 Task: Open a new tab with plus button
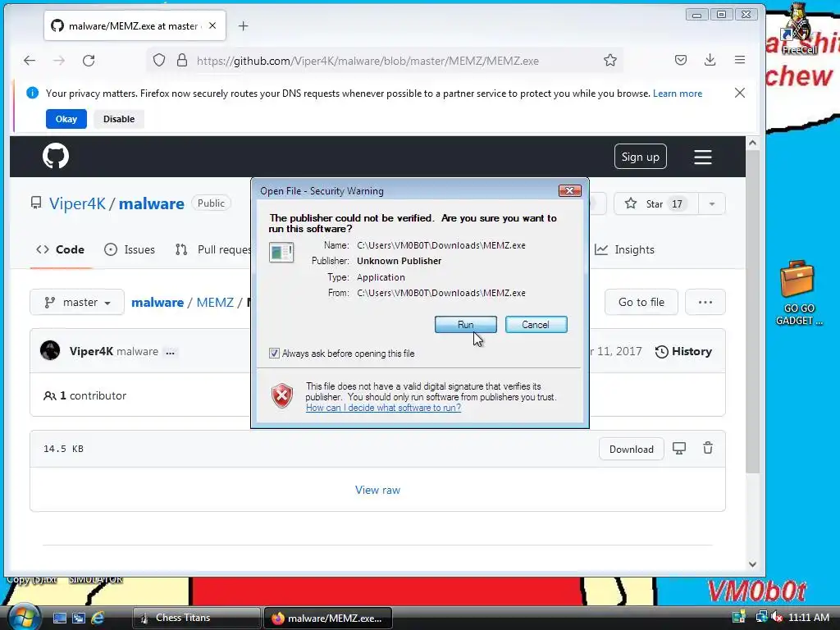point(243,25)
